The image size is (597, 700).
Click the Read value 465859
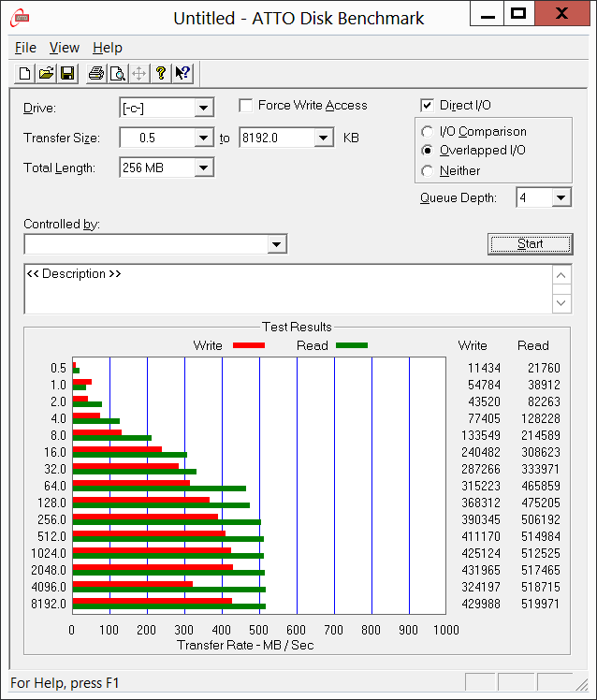pos(540,486)
